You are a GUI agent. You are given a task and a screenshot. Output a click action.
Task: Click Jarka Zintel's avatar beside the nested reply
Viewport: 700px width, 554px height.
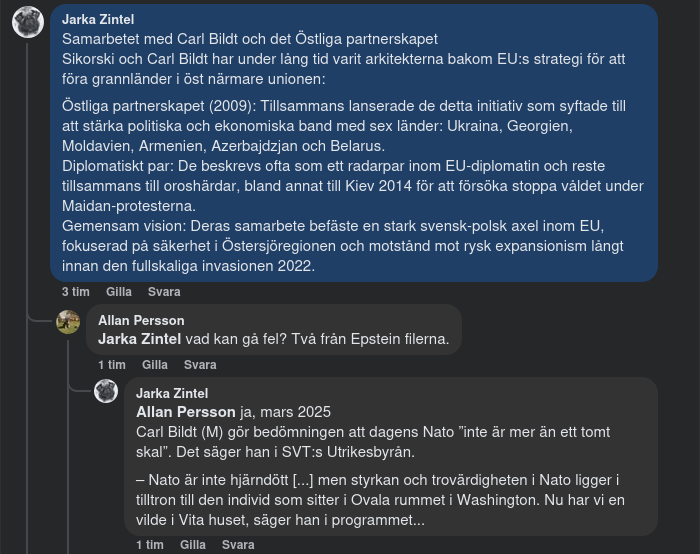click(106, 391)
